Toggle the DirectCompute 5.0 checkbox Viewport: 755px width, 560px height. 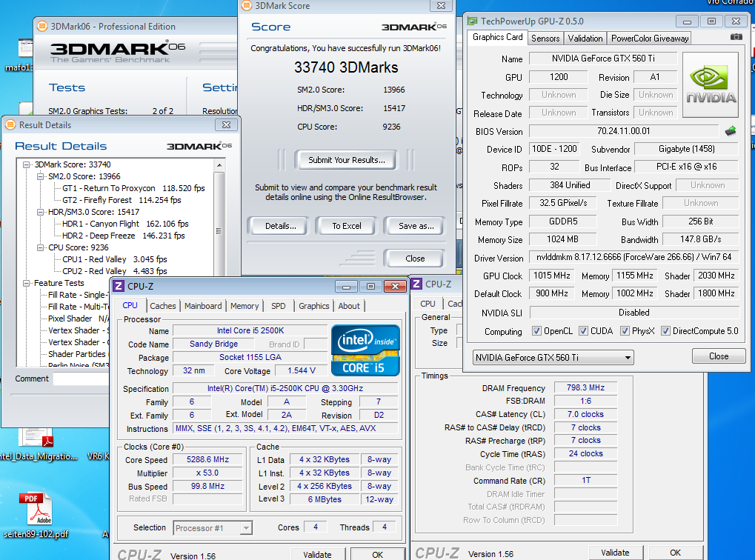665,331
